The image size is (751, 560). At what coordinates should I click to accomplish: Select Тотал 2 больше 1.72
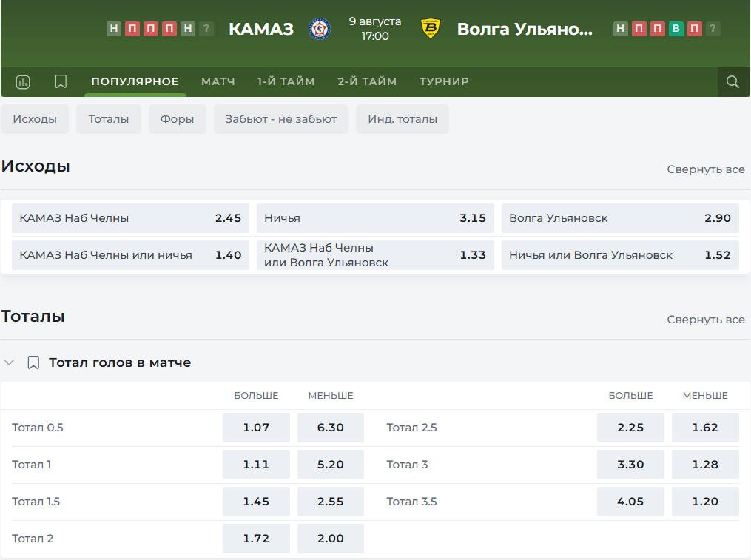point(256,538)
